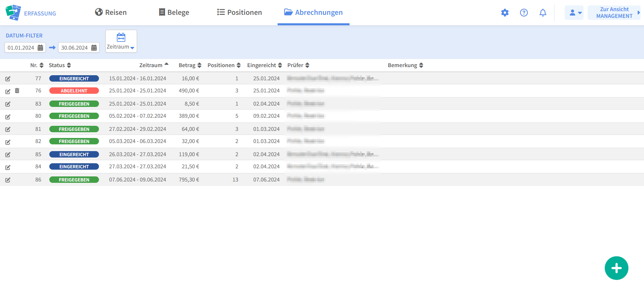Sort table by Nr. column
The height and width of the screenshot is (283, 644).
[37, 65]
